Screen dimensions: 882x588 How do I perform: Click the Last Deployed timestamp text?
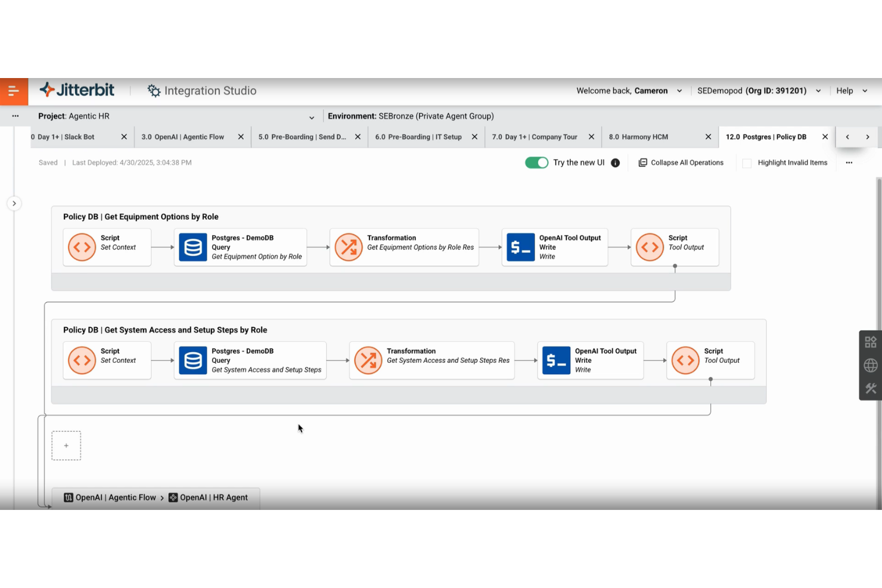coord(132,163)
